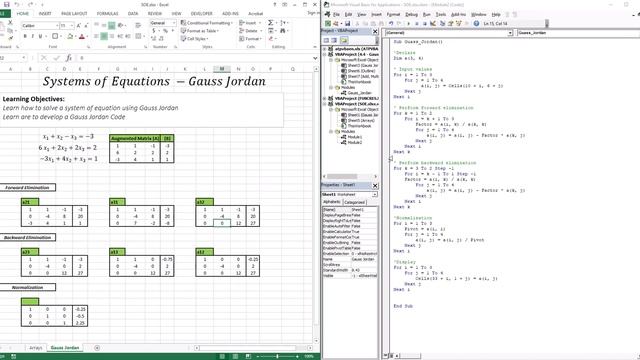Open the Sheet1 Worksheet properties dropdown
This screenshot has height=360, width=640.
point(375,195)
